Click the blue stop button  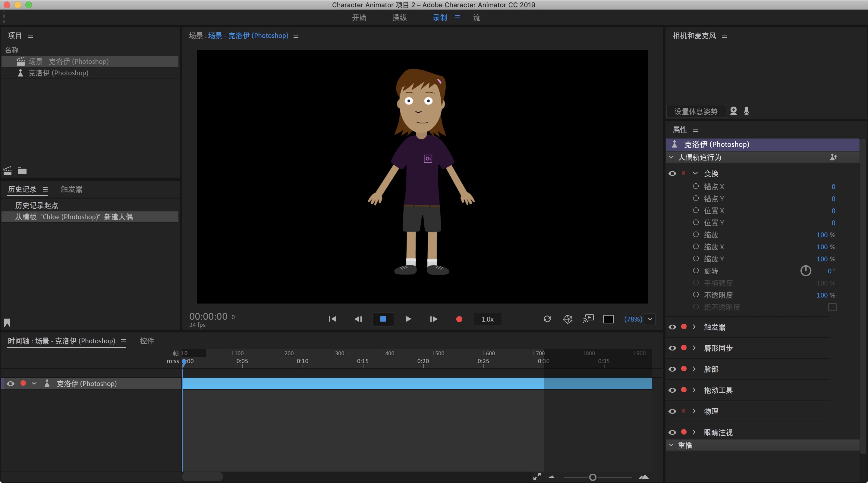pos(383,319)
